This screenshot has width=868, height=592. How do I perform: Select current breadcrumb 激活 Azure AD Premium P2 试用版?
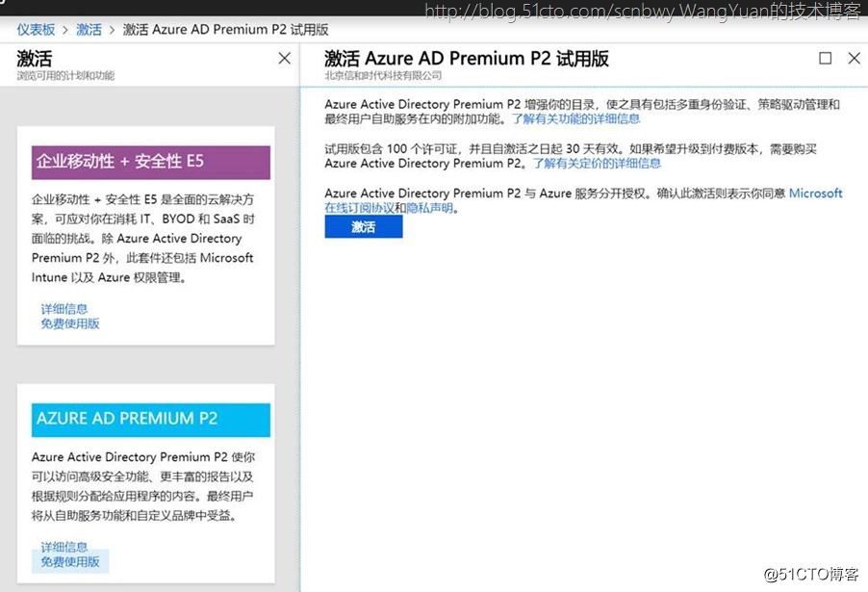(225, 29)
